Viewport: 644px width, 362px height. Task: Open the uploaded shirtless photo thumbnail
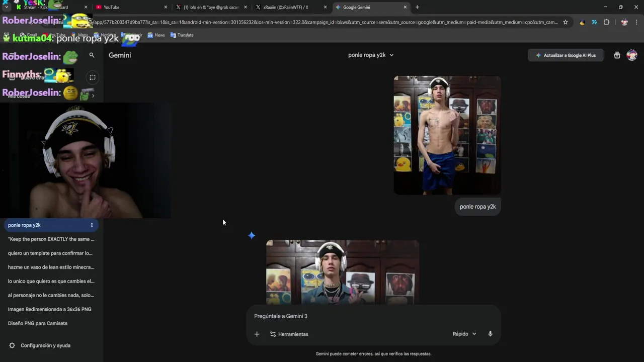[x=447, y=135]
